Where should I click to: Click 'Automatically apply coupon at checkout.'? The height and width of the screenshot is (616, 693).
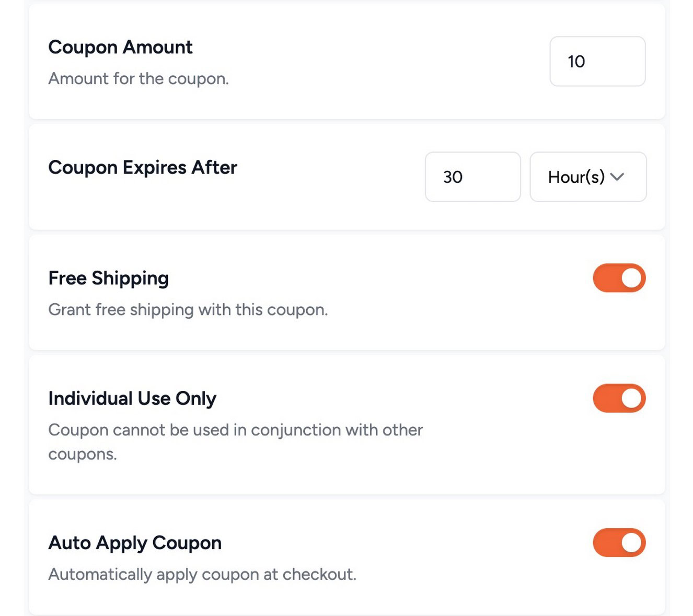click(202, 574)
